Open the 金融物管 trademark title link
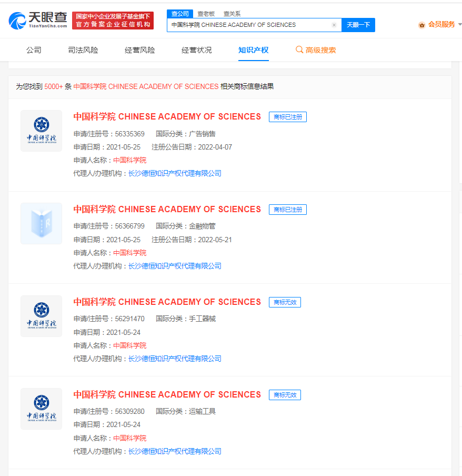Image resolution: width=462 pixels, height=476 pixels. tap(167, 209)
